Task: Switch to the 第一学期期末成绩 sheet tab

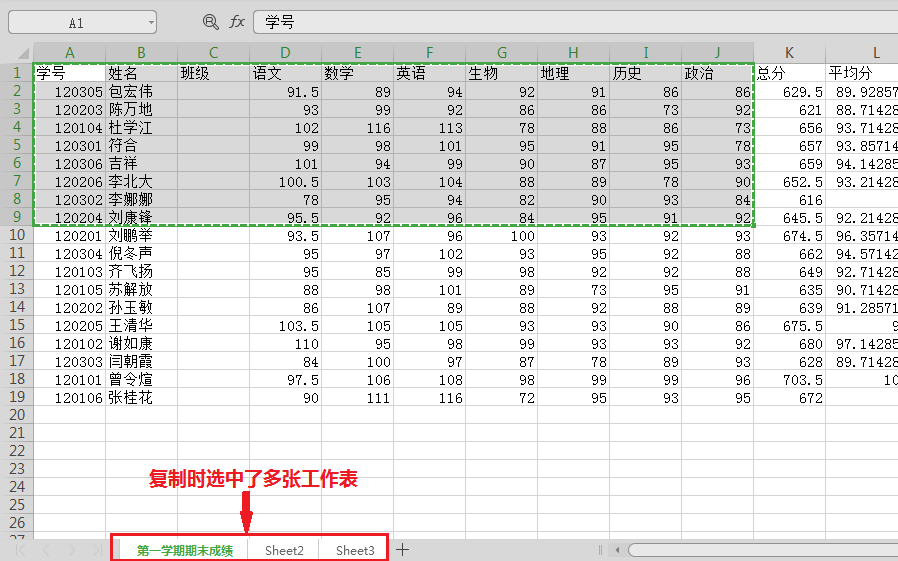Action: [x=185, y=551]
